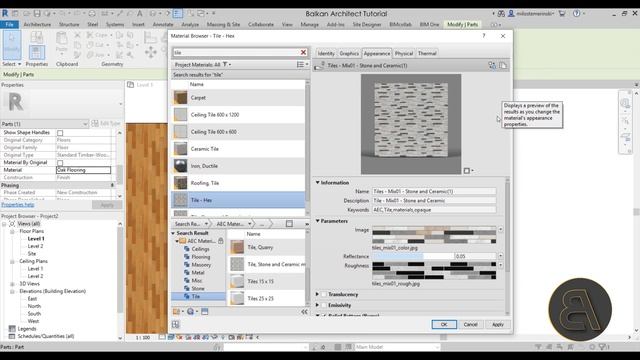The image size is (640, 360).
Task: Open the Reflectance options arrow
Action: click(x=500, y=256)
